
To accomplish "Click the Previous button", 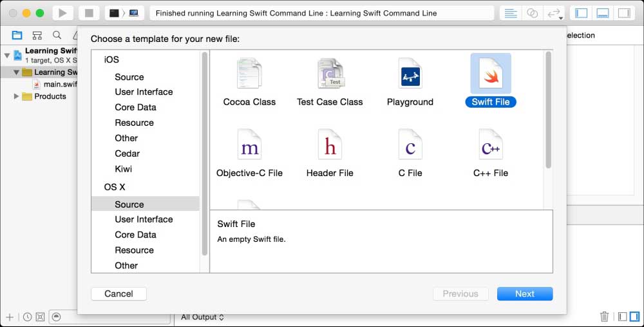I will pyautogui.click(x=460, y=293).
